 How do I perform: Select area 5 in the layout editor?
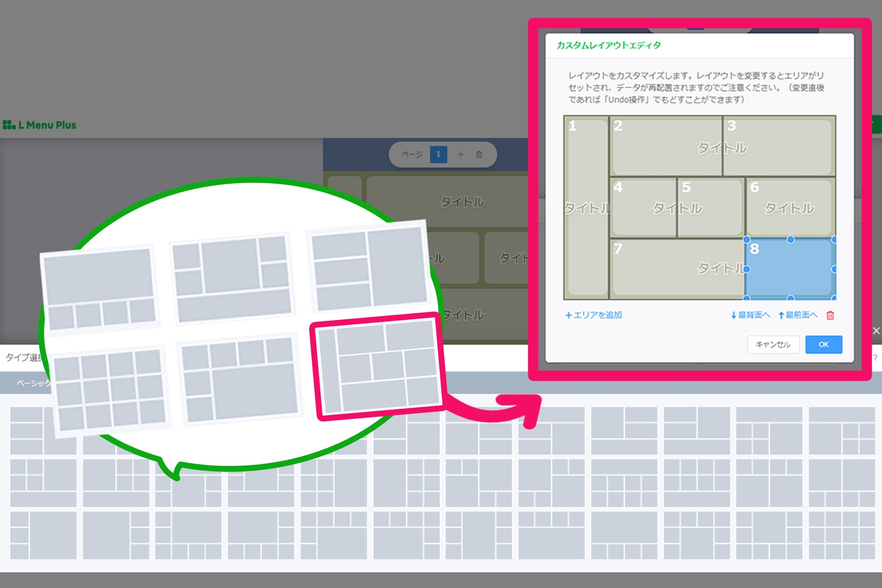[x=710, y=208]
